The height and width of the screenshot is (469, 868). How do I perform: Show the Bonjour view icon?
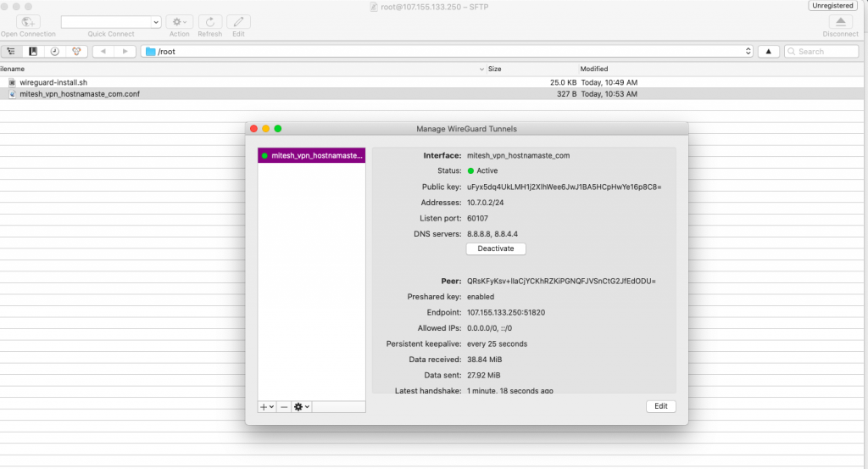coord(76,52)
